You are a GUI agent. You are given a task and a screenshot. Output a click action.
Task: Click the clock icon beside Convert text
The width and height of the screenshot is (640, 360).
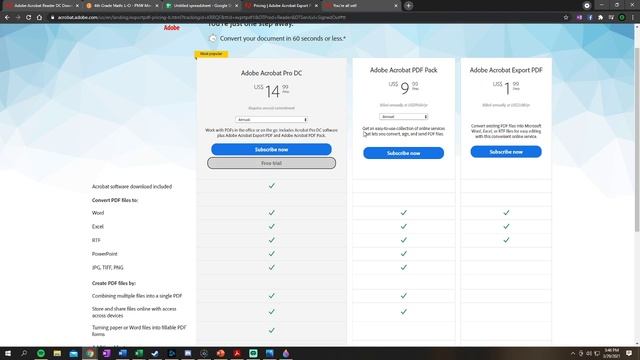pyautogui.click(x=212, y=38)
